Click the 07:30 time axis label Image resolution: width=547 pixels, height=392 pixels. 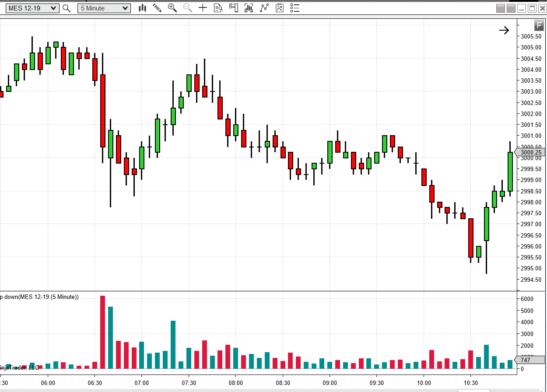[189, 382]
